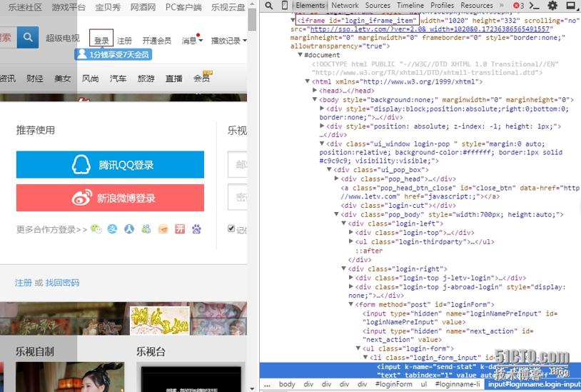581x392 pixels.
Task: Open PC客户端 in top bar
Action: [x=183, y=7]
